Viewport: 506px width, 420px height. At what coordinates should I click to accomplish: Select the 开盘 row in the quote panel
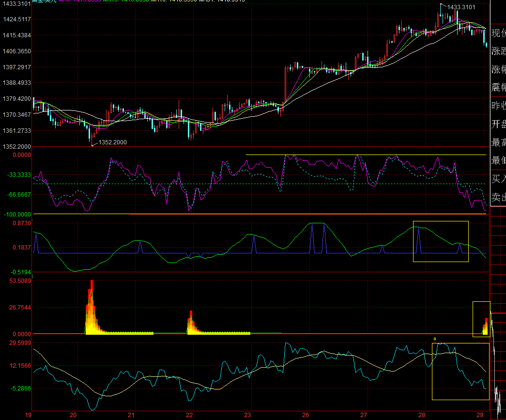[498, 124]
